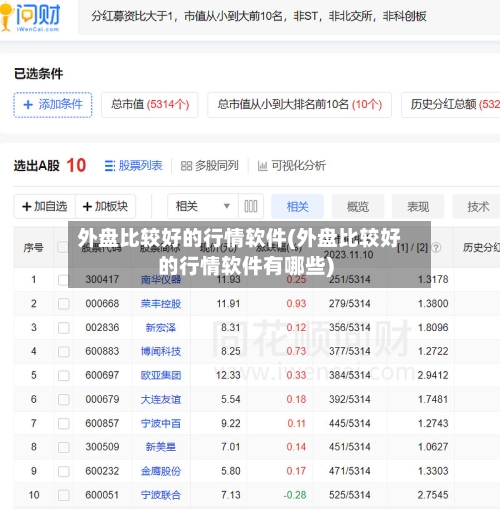500x509 pixels.
Task: Click the price 12.33 cell
Action: point(228,375)
